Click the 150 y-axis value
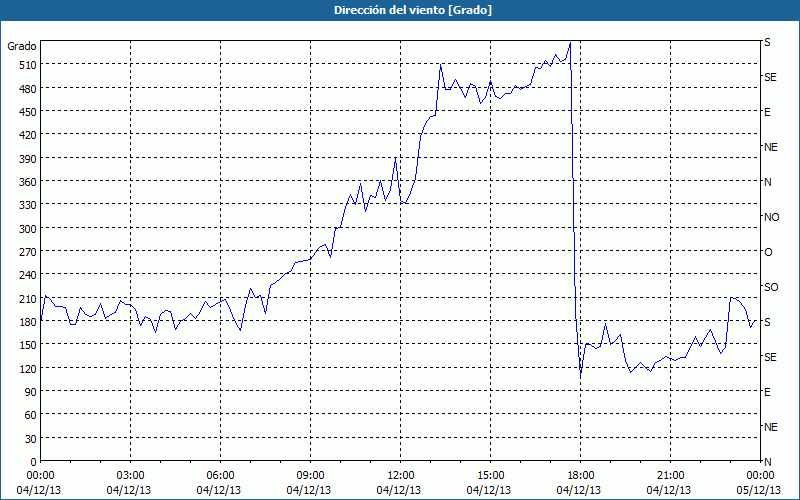Viewport: 800px width, 500px height. click(x=28, y=345)
